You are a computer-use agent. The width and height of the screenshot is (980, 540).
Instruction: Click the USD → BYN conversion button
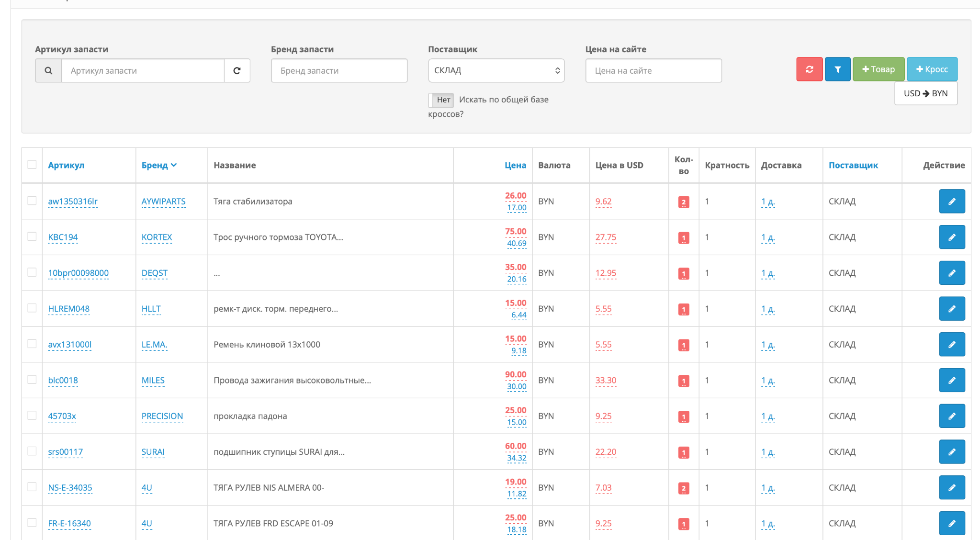pos(926,93)
